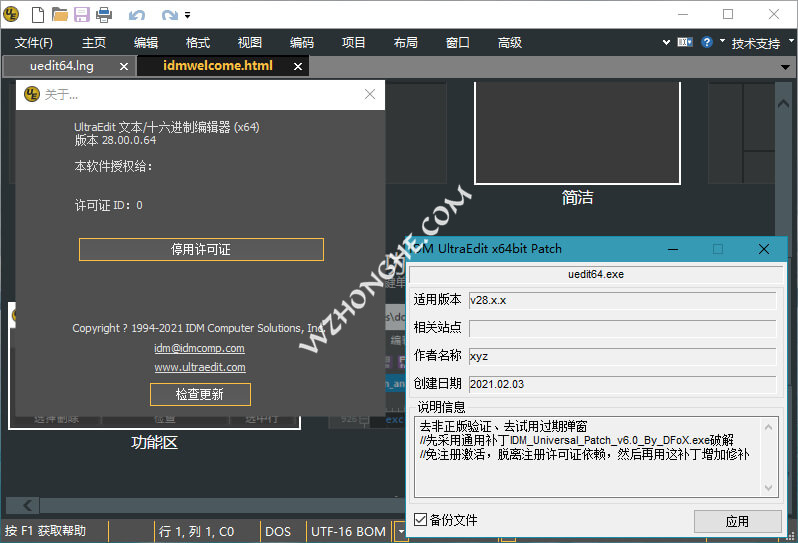Image resolution: width=798 pixels, height=543 pixels.
Task: Click the 应用 button in Patch window
Action: pyautogui.click(x=737, y=521)
